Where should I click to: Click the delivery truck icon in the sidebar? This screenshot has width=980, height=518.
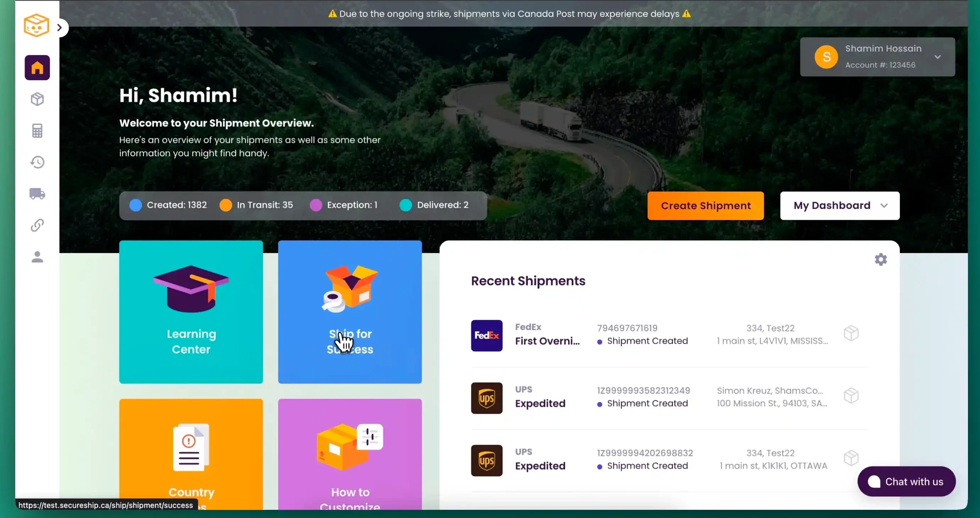[x=37, y=194]
